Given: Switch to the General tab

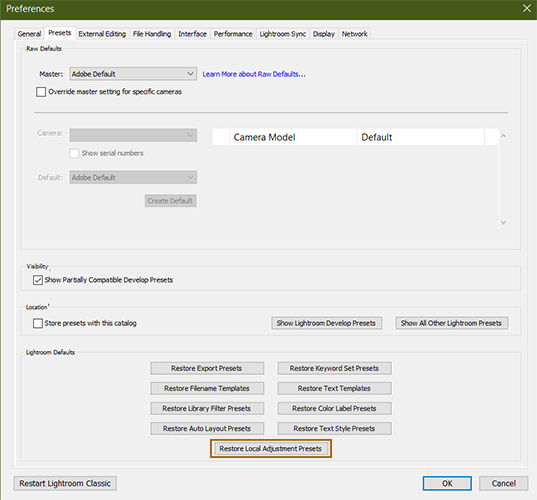Looking at the screenshot, I should pyautogui.click(x=29, y=34).
